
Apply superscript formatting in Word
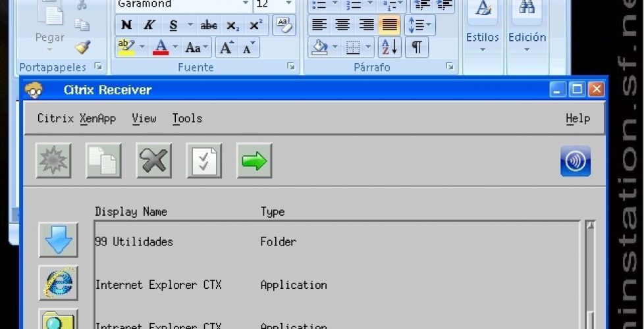pyautogui.click(x=255, y=26)
